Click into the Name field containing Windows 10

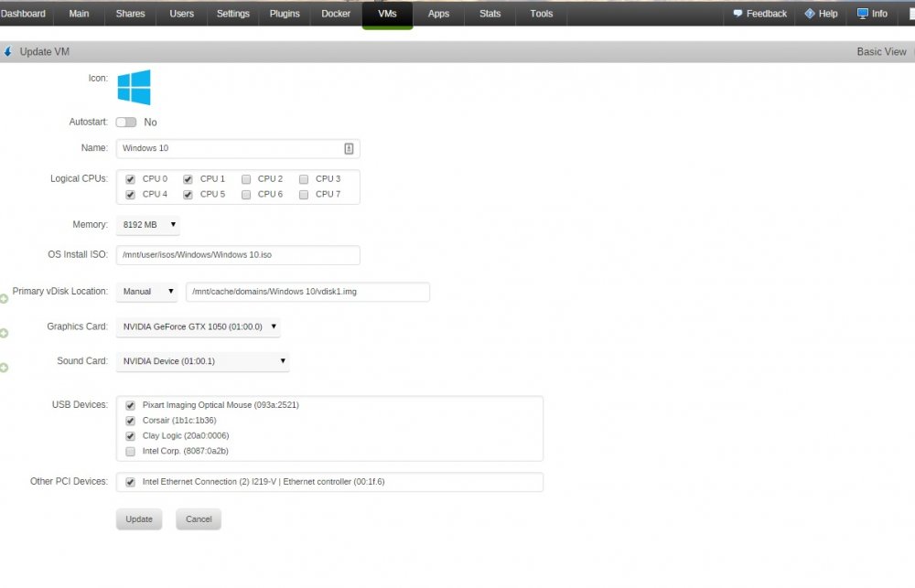(238, 148)
